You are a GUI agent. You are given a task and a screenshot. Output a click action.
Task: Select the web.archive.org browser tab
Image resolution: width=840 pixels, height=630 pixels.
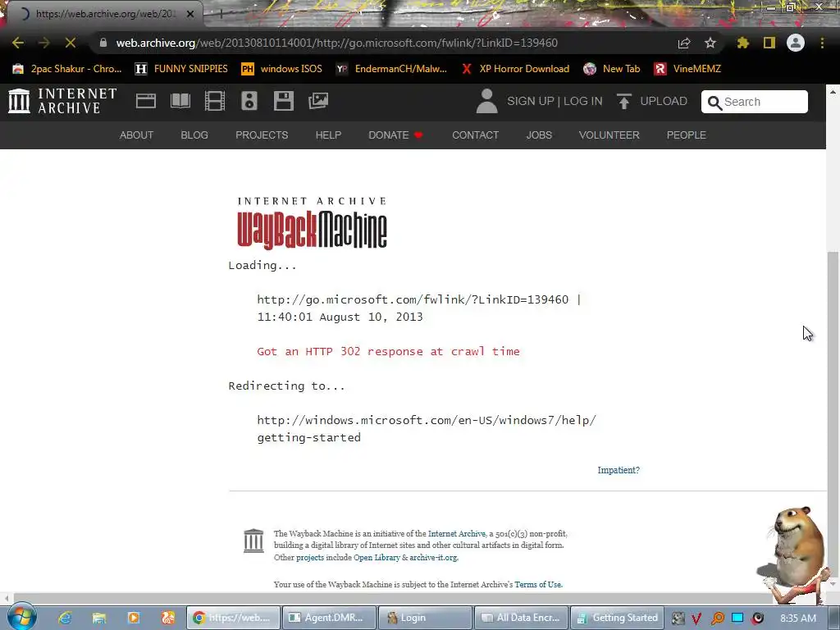(105, 14)
